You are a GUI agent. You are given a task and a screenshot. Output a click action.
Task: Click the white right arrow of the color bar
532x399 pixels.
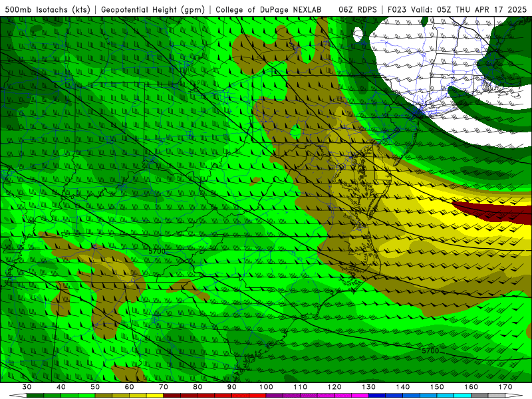point(513,396)
